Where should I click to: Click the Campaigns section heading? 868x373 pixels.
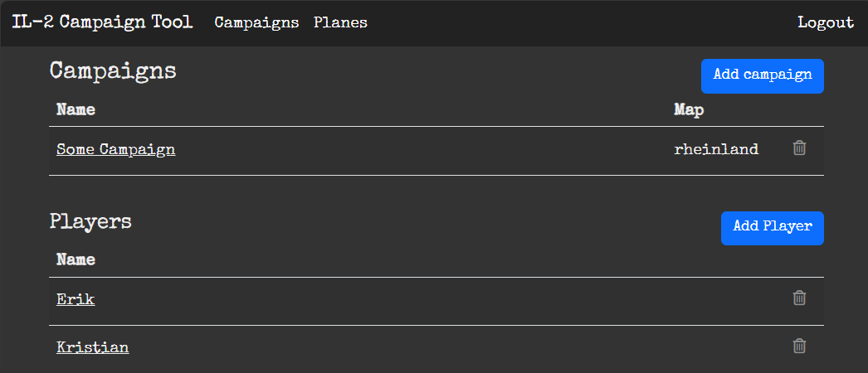pos(113,71)
